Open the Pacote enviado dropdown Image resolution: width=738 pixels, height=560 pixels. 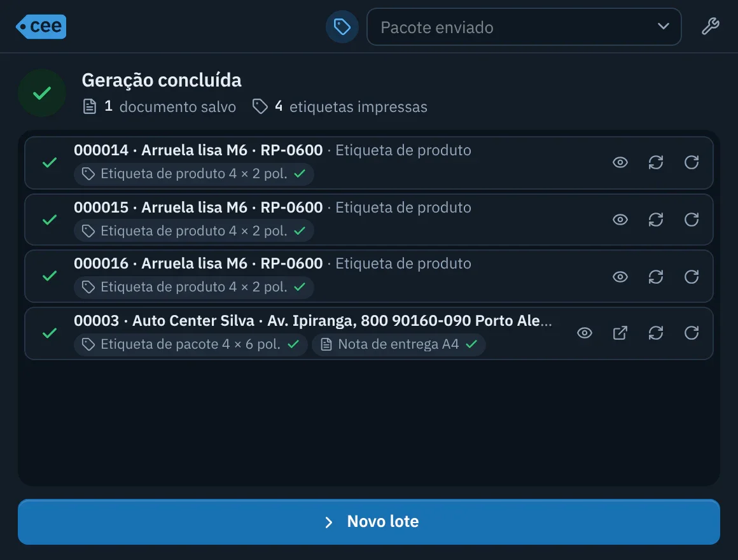click(x=524, y=27)
